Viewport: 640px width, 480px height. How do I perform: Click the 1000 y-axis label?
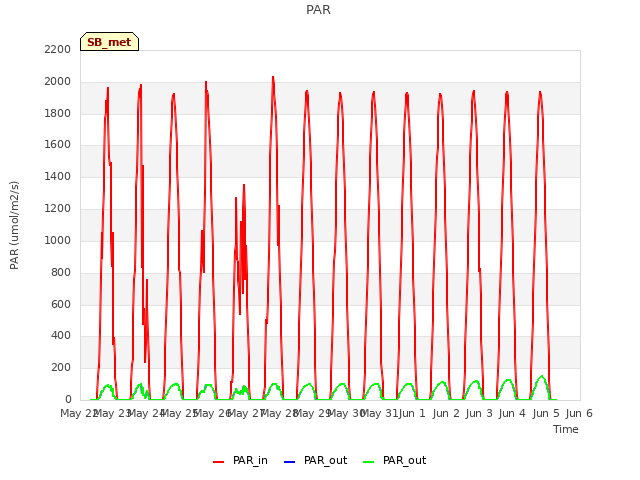coord(58,240)
